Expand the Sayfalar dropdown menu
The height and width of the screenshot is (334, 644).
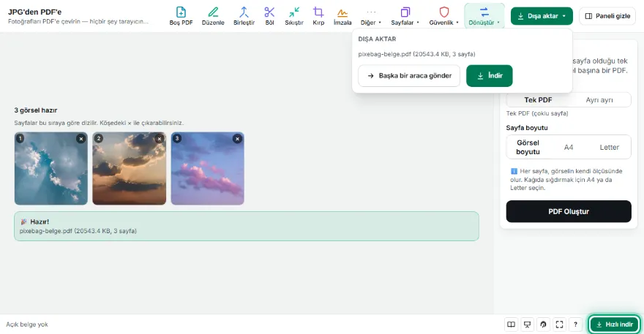coord(405,16)
